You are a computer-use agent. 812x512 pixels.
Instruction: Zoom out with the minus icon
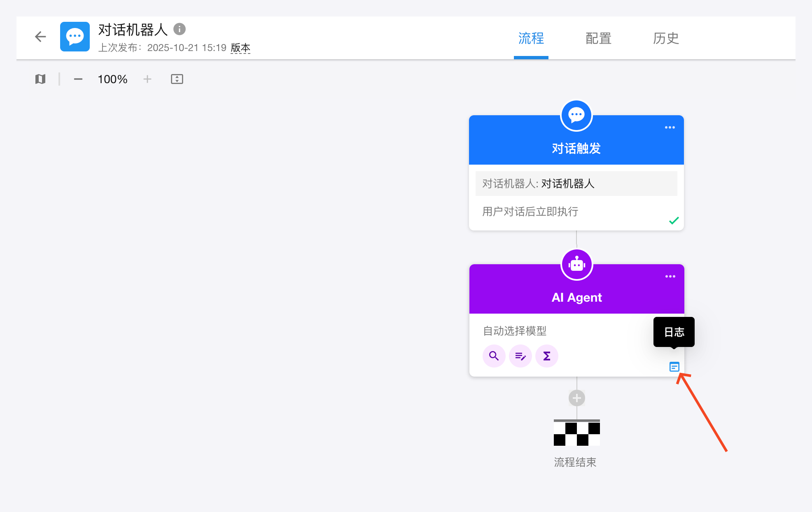pos(78,79)
